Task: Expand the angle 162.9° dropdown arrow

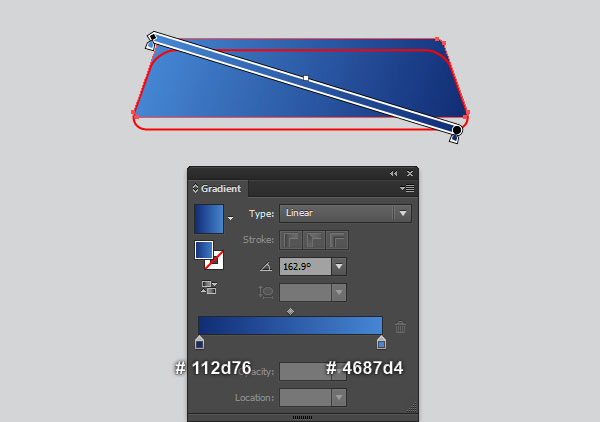Action: tap(339, 266)
